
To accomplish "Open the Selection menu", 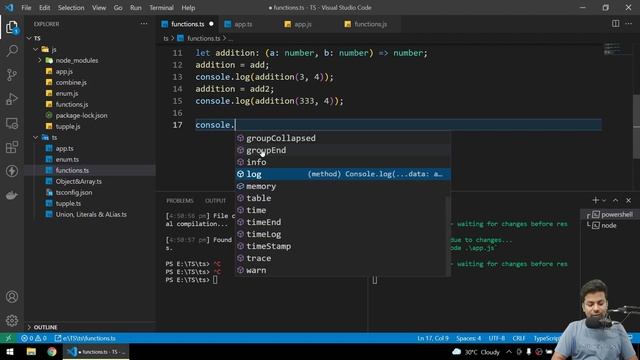I will point(71,8).
